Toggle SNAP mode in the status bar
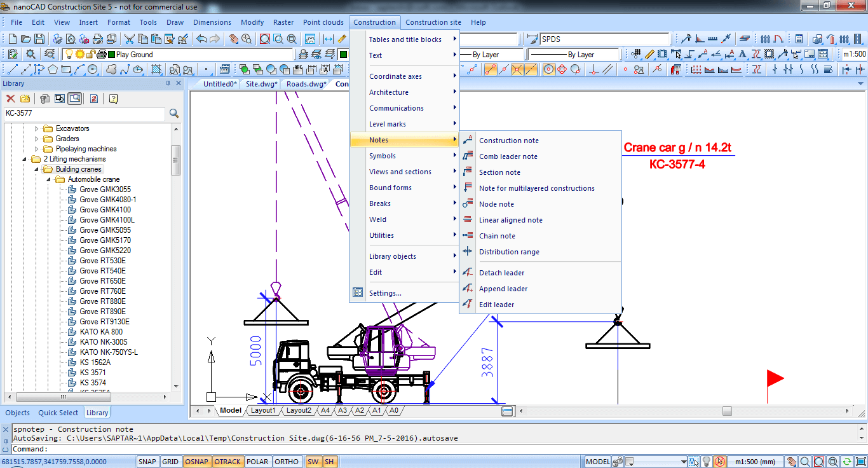Screen dimensions: 868x468 coord(147,462)
